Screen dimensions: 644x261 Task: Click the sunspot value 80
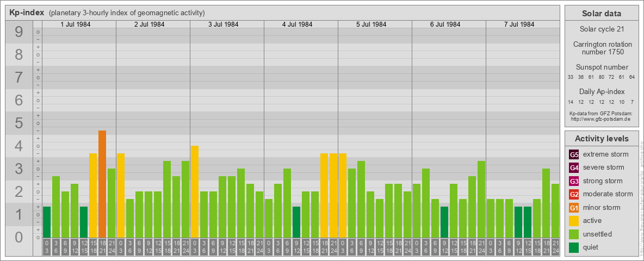pos(601,77)
